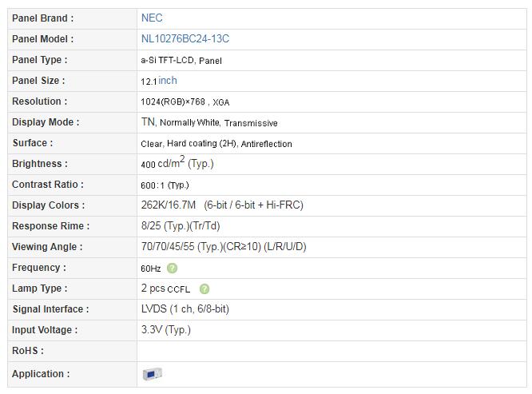
Task: Select the Panel Brand label cell
Action: coord(72,18)
